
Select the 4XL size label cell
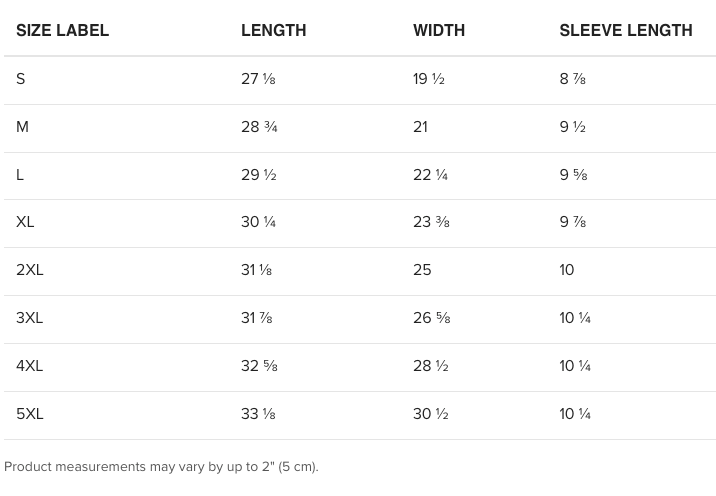click(30, 366)
